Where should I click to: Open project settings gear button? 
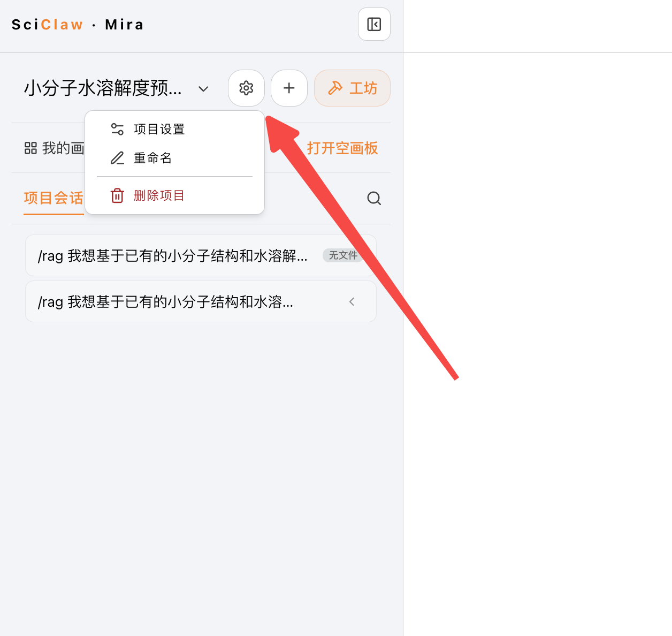[x=246, y=88]
